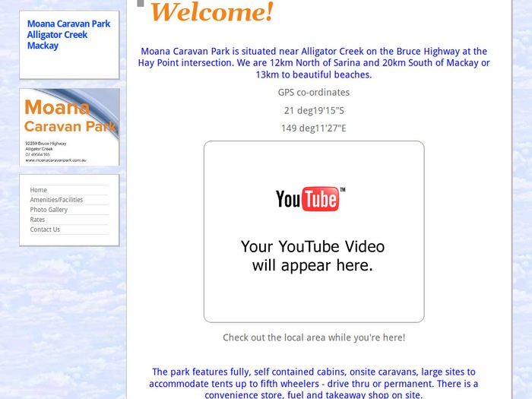View the Rates page
The width and height of the screenshot is (532, 399).
point(37,220)
